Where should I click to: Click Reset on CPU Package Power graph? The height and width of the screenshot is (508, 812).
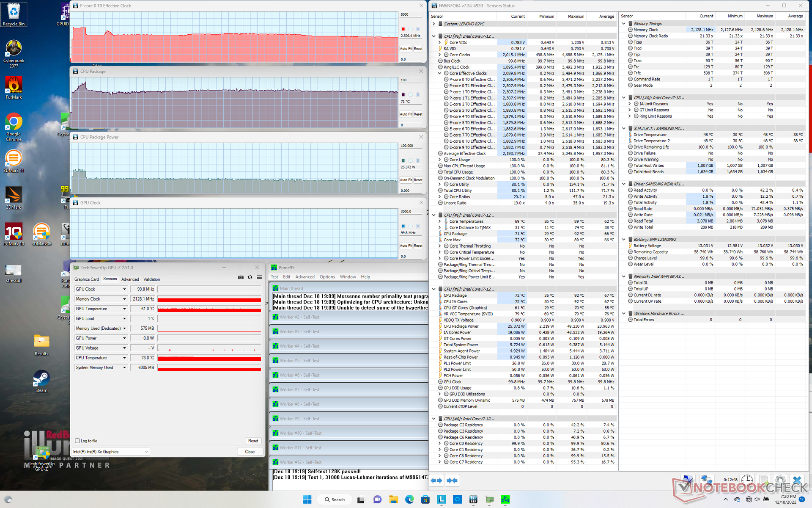click(418, 180)
